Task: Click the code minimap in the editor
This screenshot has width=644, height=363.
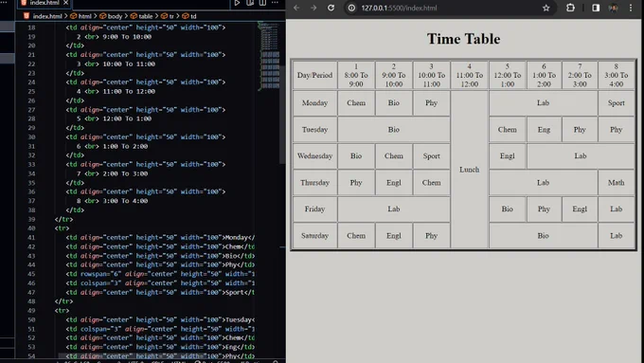Action: (x=269, y=56)
